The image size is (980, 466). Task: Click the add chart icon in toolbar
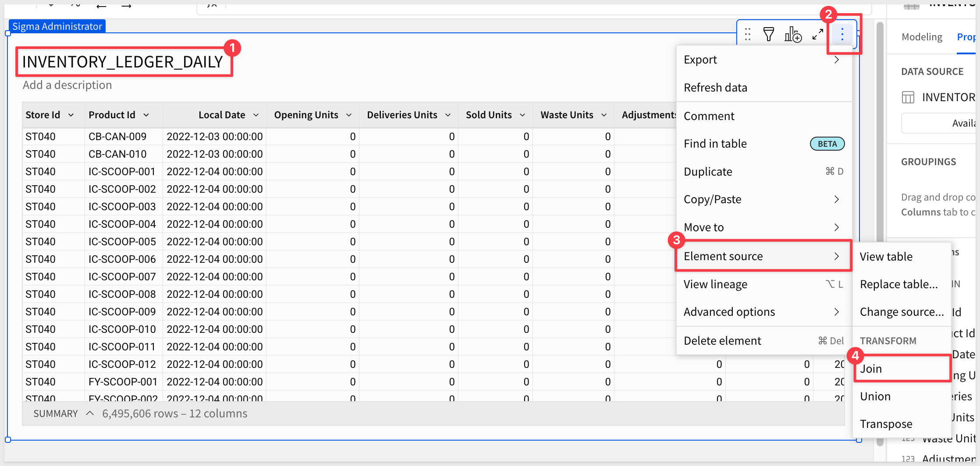792,34
